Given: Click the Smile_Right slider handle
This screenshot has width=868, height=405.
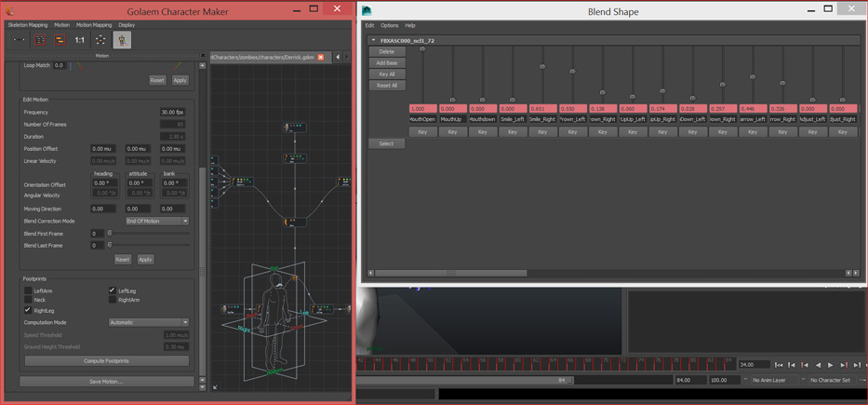Looking at the screenshot, I should 542,66.
